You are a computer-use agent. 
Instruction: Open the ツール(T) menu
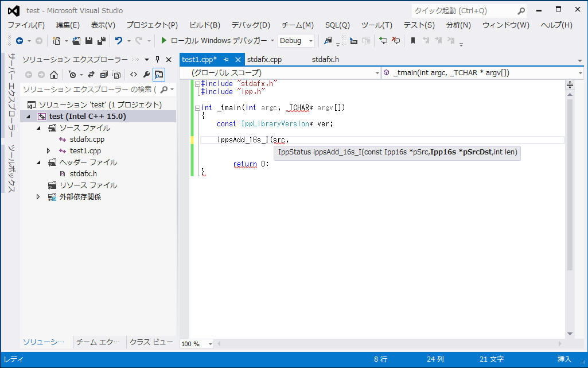point(377,25)
